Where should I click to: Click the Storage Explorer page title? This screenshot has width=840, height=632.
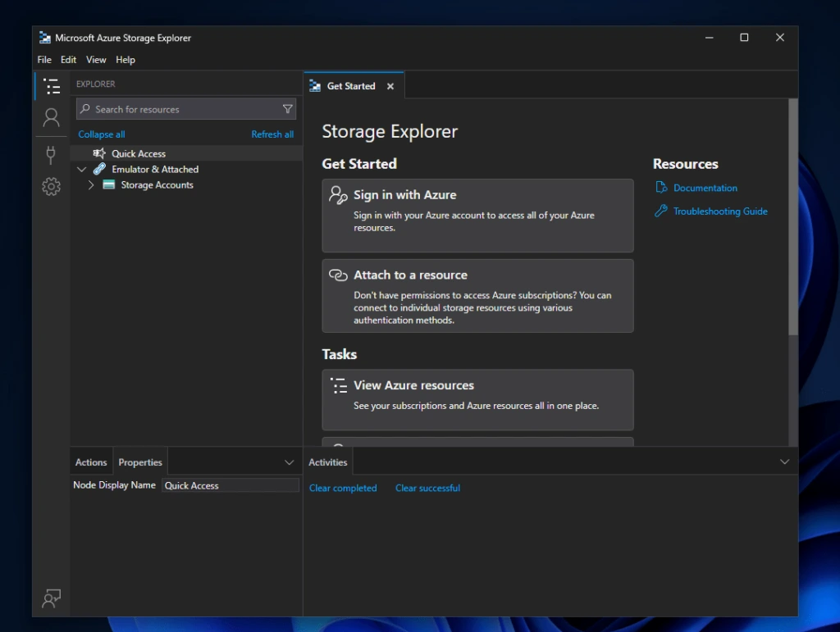point(390,132)
